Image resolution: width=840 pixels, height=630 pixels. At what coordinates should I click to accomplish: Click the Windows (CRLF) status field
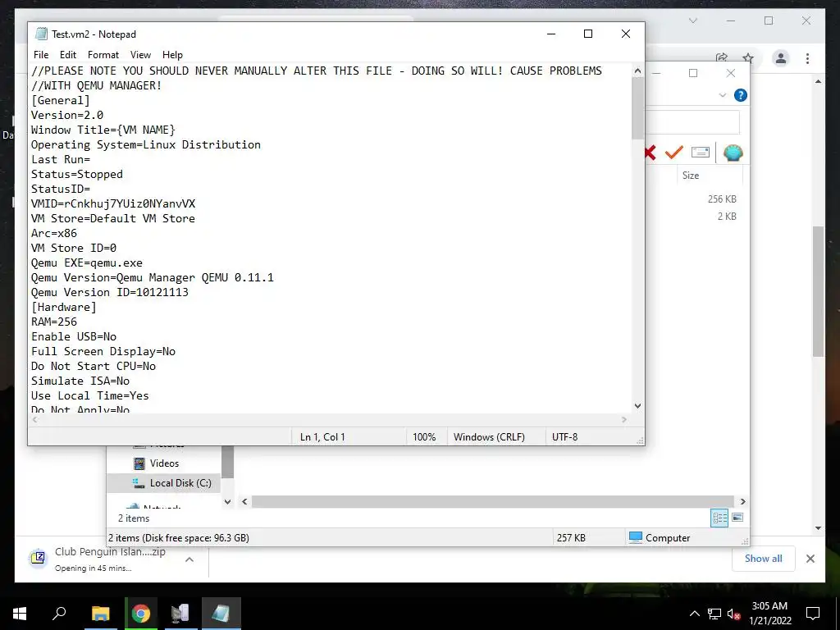point(489,436)
